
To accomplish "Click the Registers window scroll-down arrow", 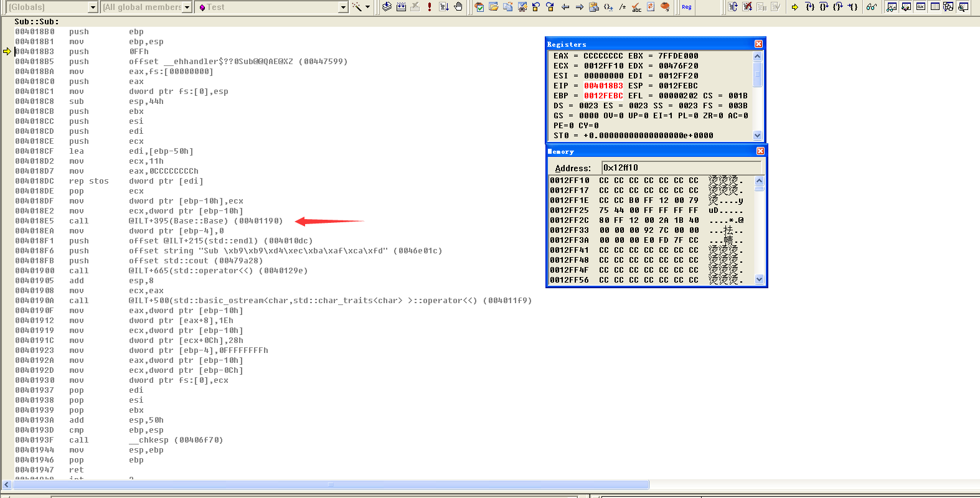I will click(x=758, y=135).
